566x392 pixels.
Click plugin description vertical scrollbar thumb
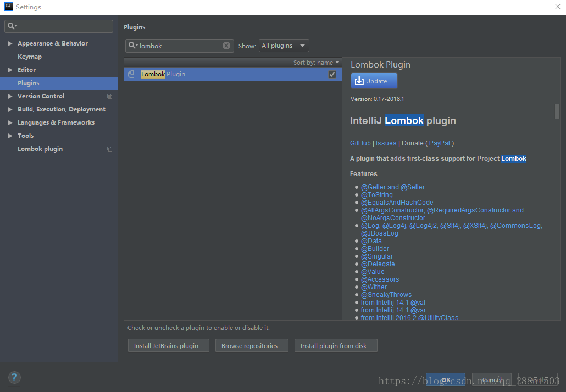557,111
